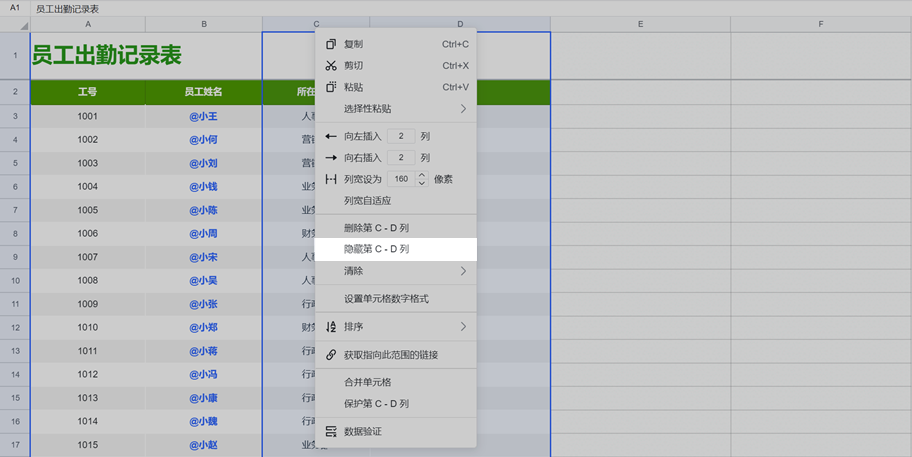Viewport: 912px width, 457px height.
Task: Select column E header
Action: coord(640,24)
